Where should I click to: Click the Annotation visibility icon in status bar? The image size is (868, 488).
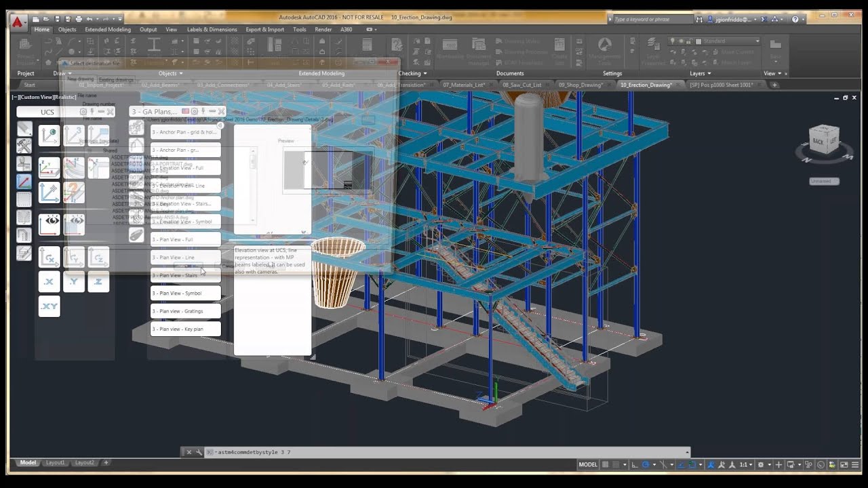(712, 465)
